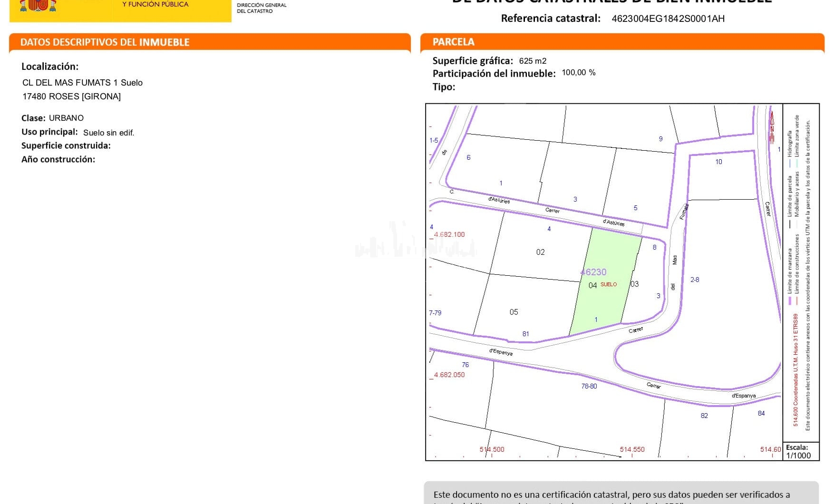Select 'Suelo sin edif.' value
Image resolution: width=835 pixels, height=504 pixels.
(108, 133)
